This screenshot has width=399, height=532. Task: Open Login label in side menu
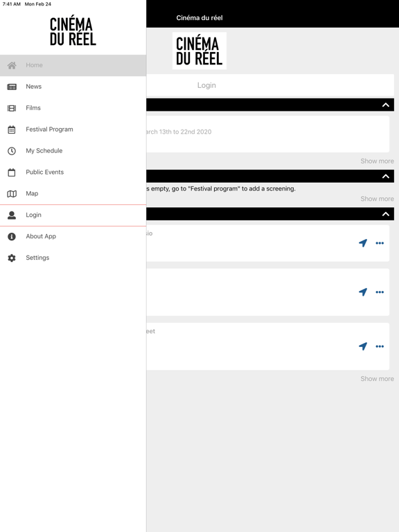click(x=33, y=215)
